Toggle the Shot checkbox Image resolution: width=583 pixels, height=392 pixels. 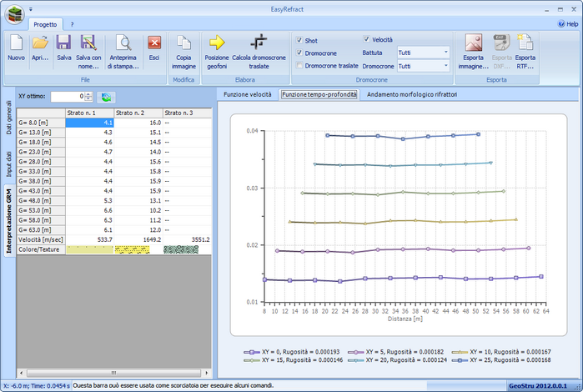tap(299, 40)
